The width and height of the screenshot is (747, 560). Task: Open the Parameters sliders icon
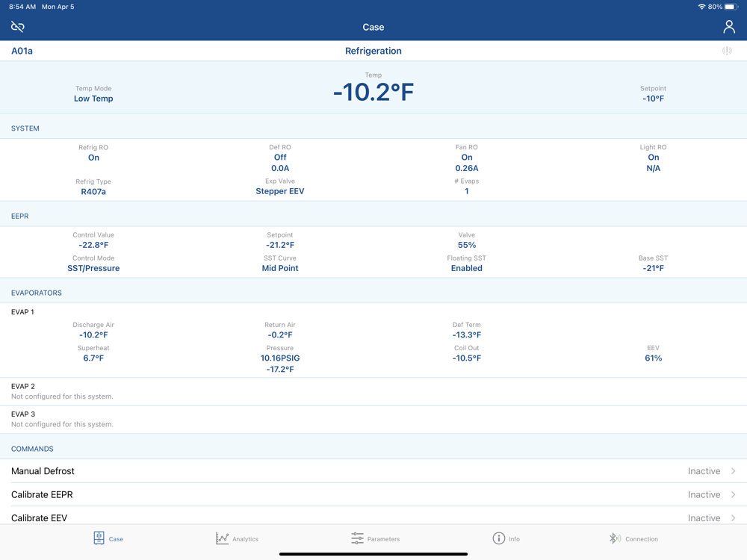[357, 538]
